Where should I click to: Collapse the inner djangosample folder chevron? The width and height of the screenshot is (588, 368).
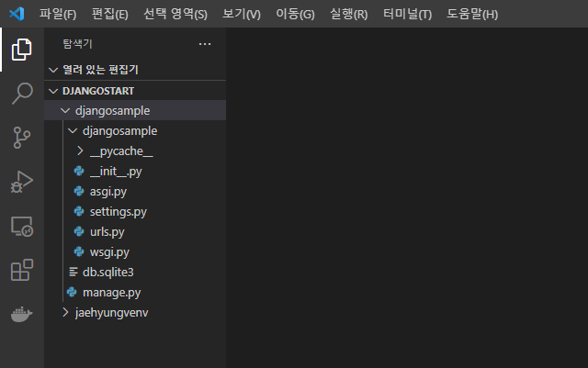(x=73, y=131)
